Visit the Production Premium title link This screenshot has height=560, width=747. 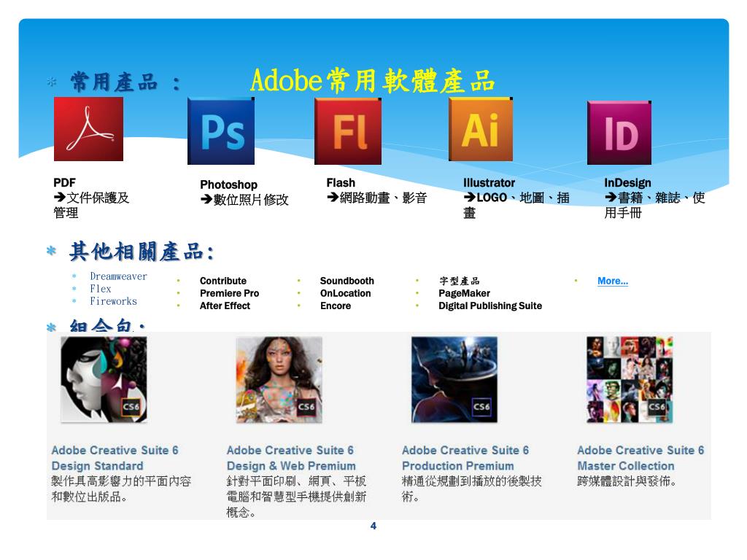[x=465, y=458]
